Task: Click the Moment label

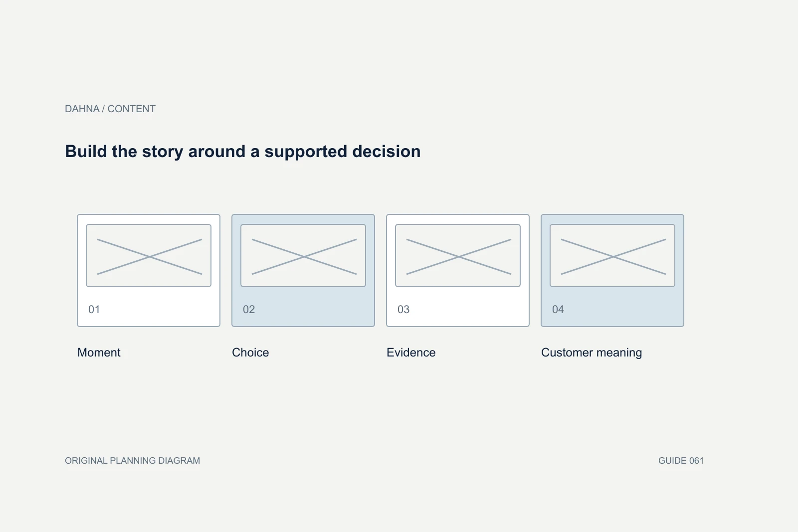Action: [x=99, y=353]
